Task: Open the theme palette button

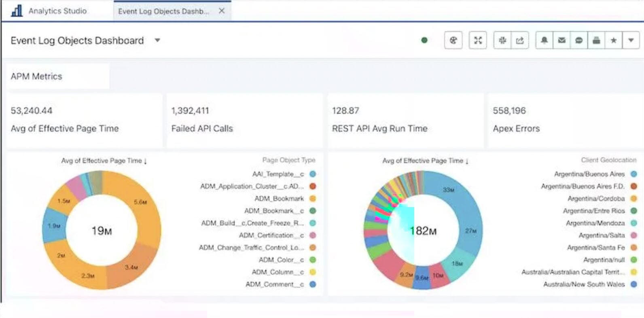Action: tap(453, 40)
